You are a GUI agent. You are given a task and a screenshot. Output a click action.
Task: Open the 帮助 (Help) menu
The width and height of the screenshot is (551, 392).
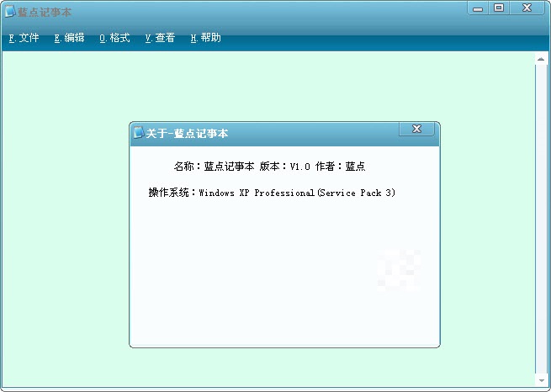205,38
